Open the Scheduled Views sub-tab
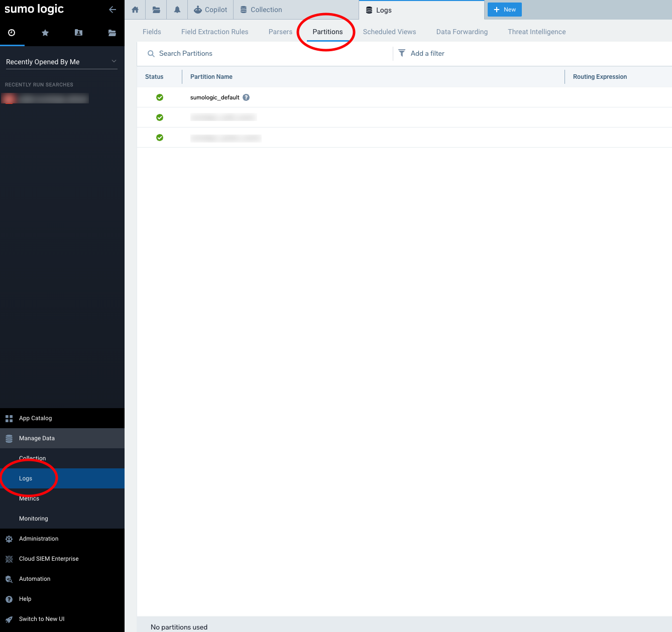This screenshot has width=672, height=632. [x=390, y=32]
